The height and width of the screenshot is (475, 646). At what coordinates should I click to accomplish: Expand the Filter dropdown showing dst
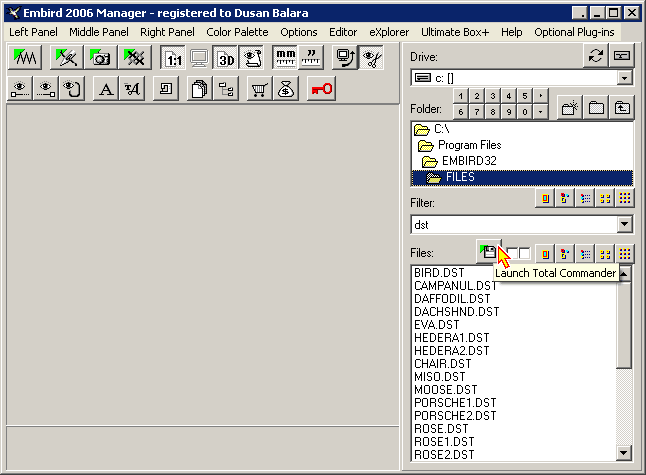[625, 225]
